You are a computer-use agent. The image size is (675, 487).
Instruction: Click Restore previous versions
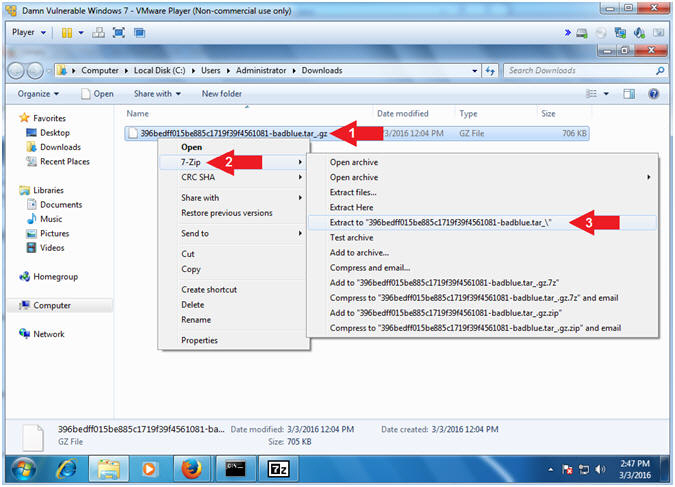click(226, 213)
